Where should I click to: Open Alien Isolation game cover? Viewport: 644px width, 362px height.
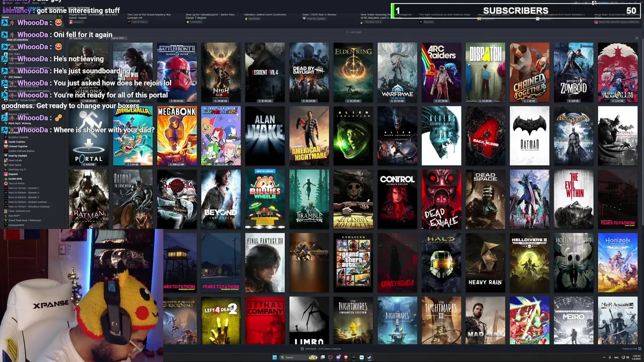pos(353,136)
